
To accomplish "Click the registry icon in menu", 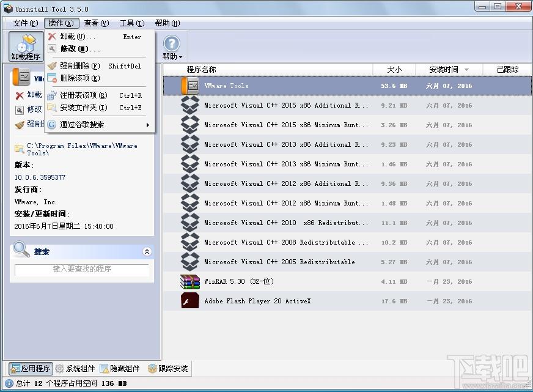I will (x=52, y=95).
